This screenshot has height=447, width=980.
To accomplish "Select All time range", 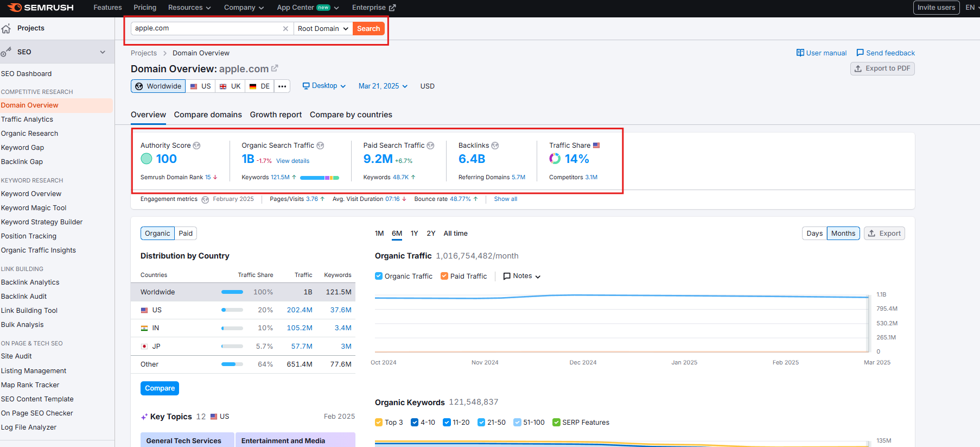I will click(x=455, y=234).
